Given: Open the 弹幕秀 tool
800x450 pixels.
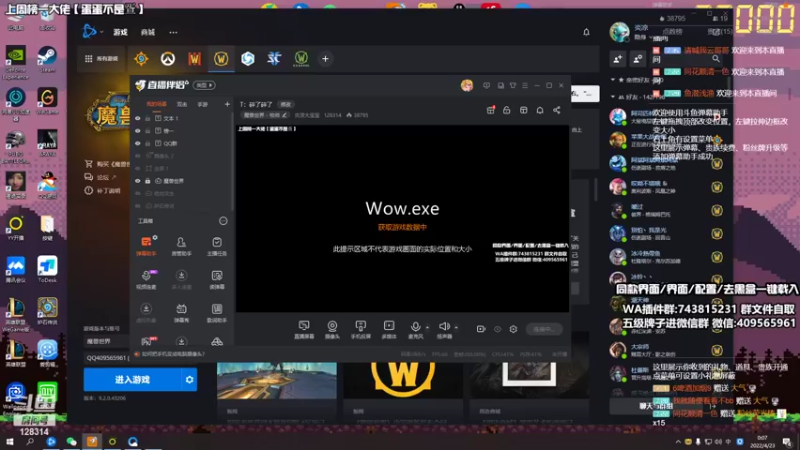Looking at the screenshot, I should [181, 312].
